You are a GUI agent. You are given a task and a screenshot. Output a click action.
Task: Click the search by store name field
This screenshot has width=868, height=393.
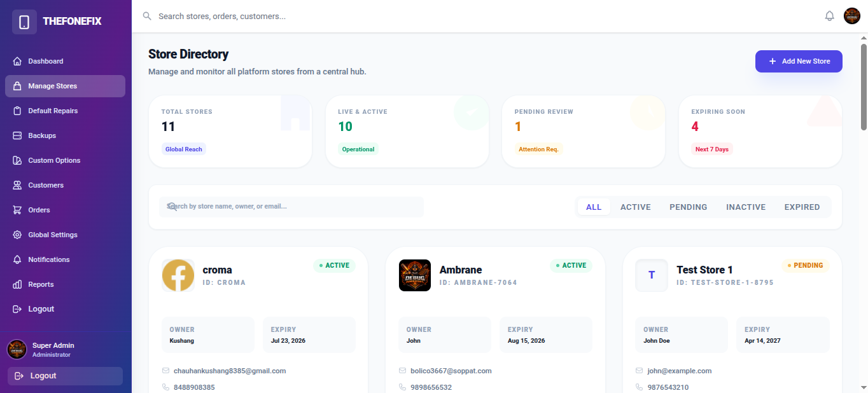coord(291,207)
